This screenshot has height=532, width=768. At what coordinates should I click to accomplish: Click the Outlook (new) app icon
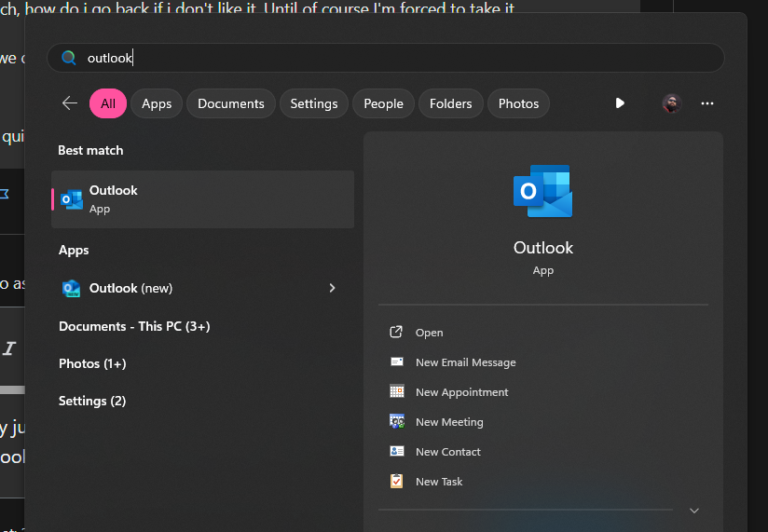click(x=72, y=288)
